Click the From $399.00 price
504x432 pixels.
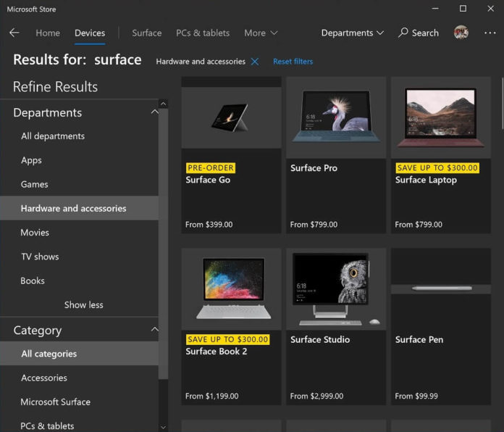click(x=209, y=225)
